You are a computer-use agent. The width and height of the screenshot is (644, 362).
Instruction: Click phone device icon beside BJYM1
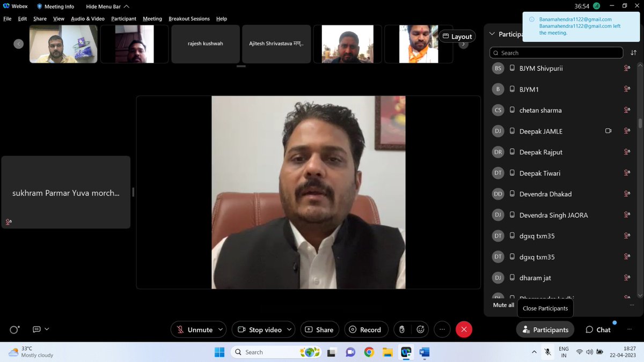[x=513, y=89]
